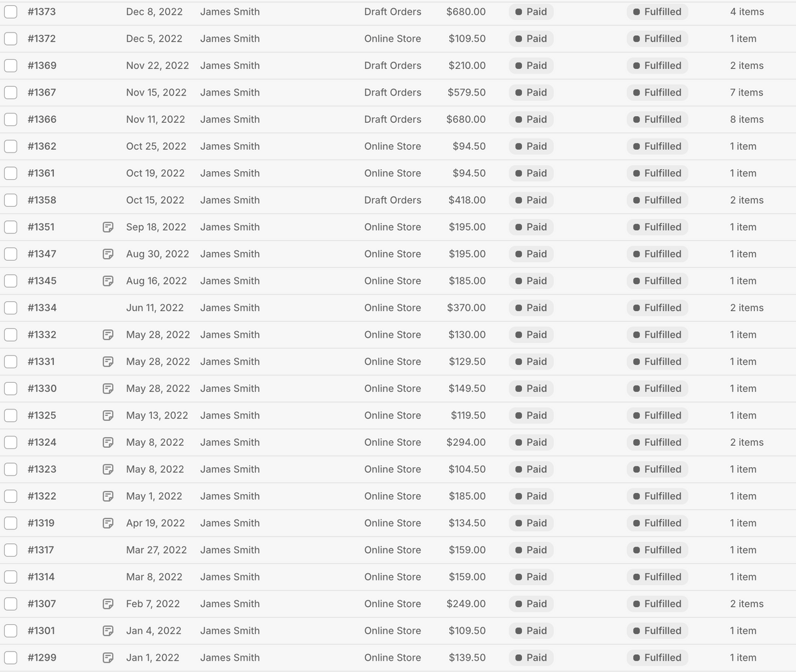
Task: Select the checkbox for order #1301
Action: point(11,630)
